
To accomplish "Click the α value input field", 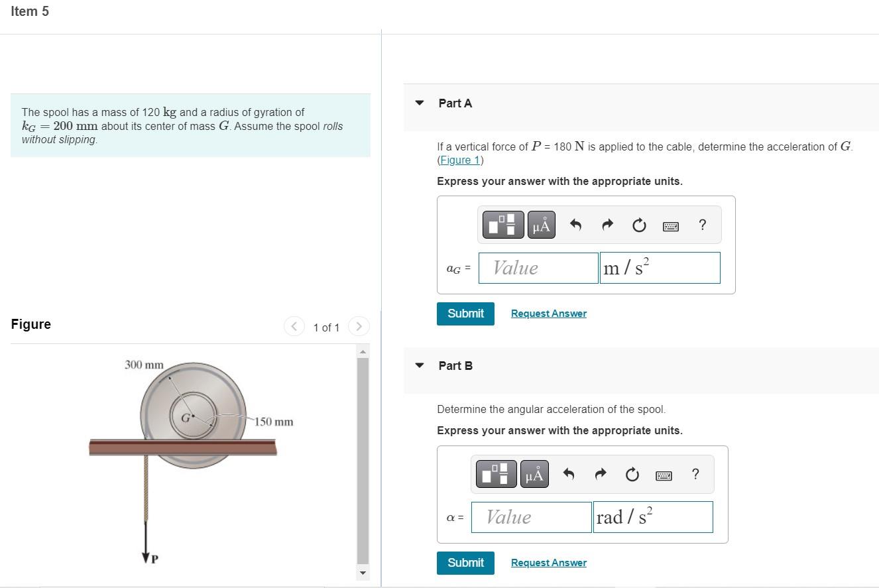I will 531,517.
